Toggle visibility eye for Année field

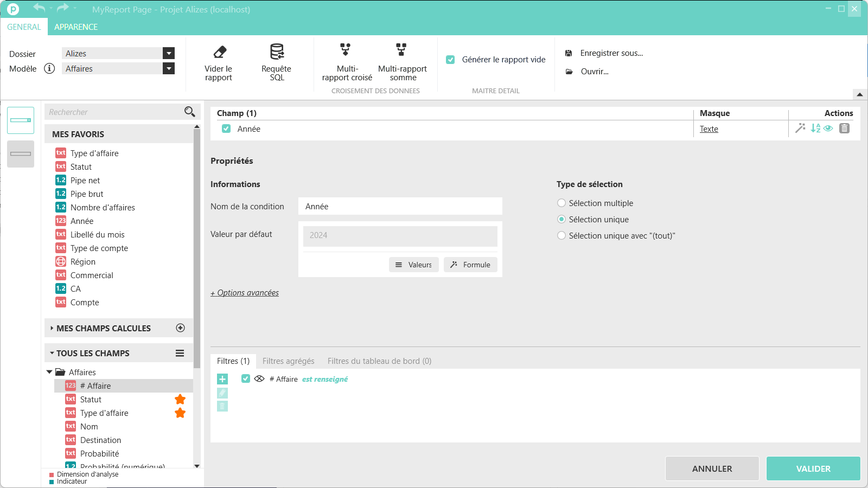pyautogui.click(x=828, y=129)
